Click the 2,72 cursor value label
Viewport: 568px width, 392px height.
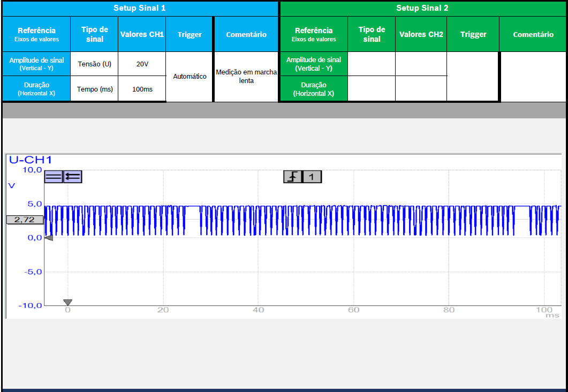click(x=25, y=220)
